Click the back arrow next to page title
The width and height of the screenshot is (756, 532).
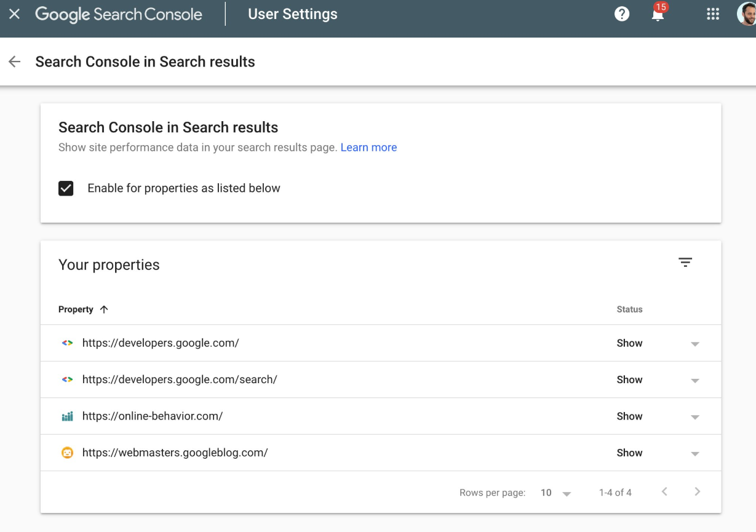14,62
